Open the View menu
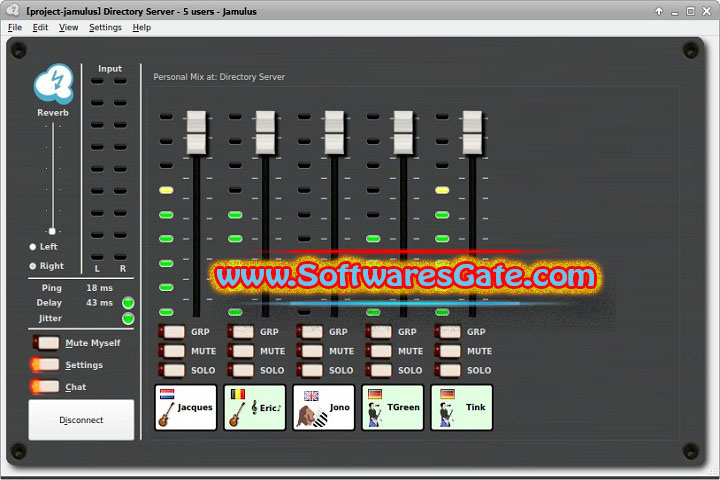This screenshot has width=720, height=480. click(68, 28)
